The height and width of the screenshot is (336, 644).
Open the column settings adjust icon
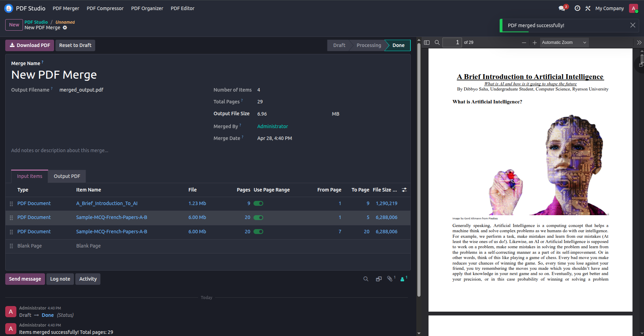tap(404, 190)
